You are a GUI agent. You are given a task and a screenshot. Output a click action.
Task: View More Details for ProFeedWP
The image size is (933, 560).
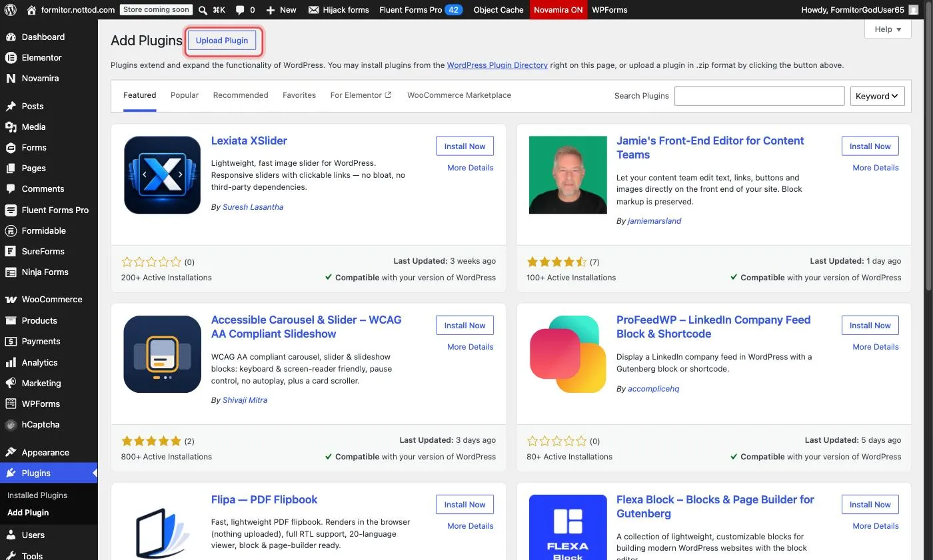pos(876,347)
